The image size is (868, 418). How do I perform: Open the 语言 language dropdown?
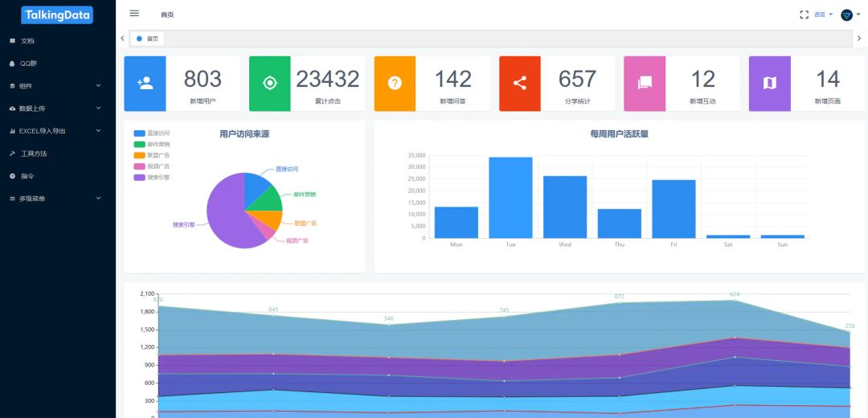pyautogui.click(x=823, y=15)
